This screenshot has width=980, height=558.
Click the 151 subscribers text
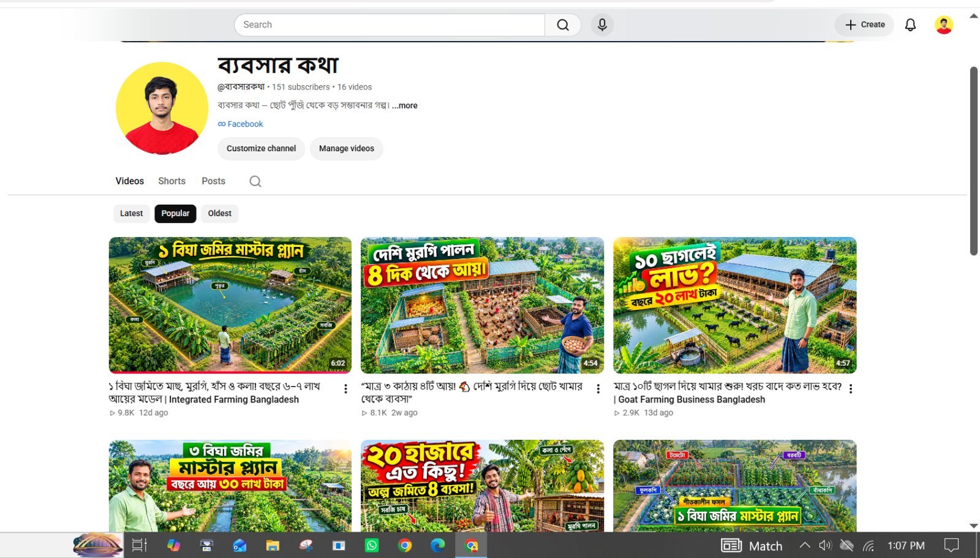[301, 87]
